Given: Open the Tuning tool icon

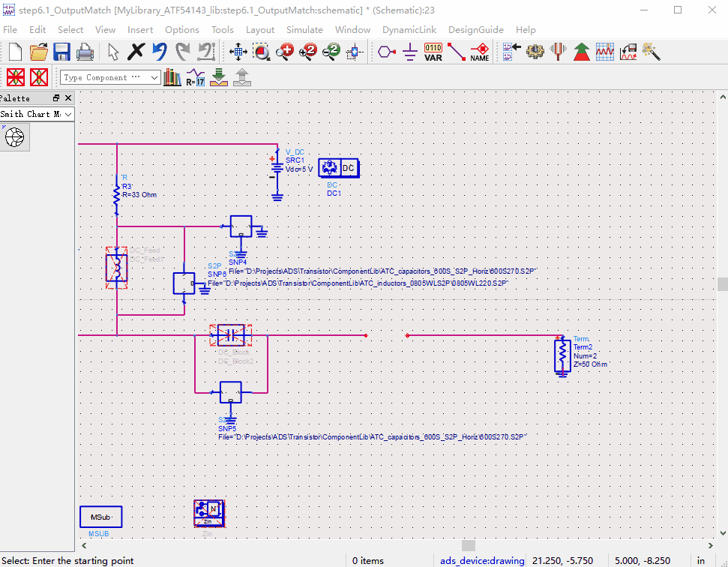Looking at the screenshot, I should [x=557, y=51].
